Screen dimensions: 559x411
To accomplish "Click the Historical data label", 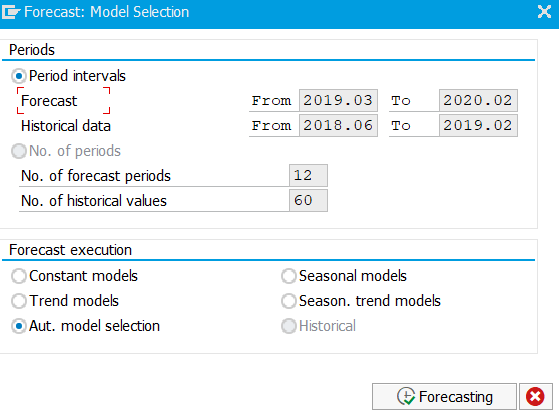I will pyautogui.click(x=66, y=126).
